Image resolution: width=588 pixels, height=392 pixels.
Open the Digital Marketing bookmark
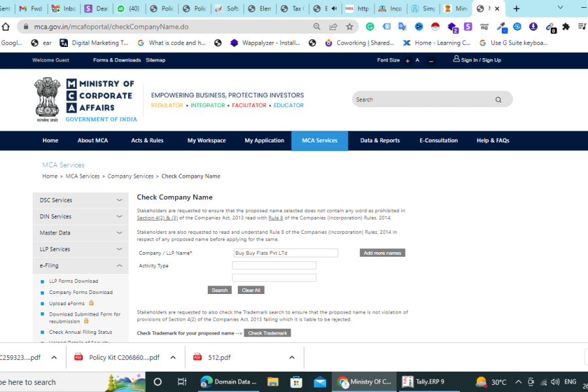pos(94,42)
